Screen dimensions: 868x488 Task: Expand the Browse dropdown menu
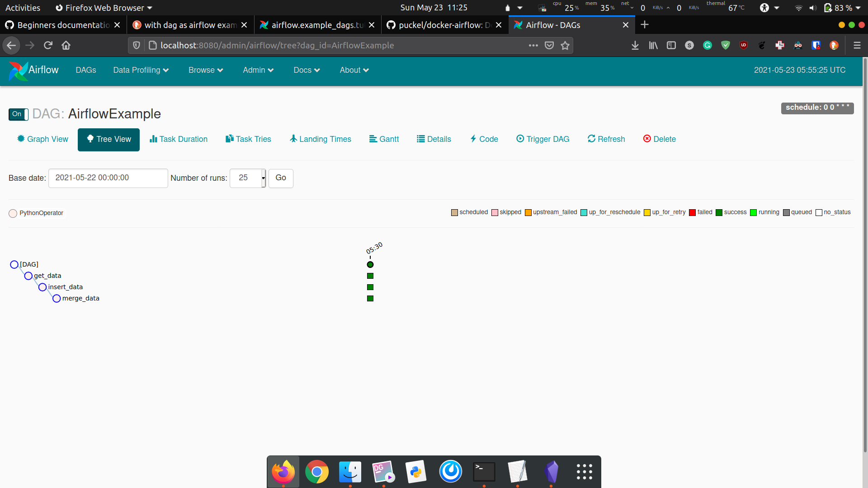pyautogui.click(x=206, y=70)
